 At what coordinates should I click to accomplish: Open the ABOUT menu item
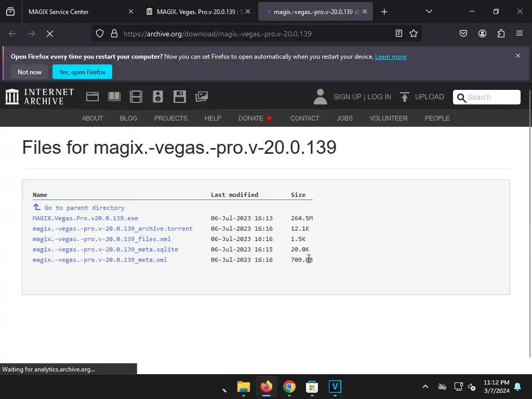tap(92, 118)
